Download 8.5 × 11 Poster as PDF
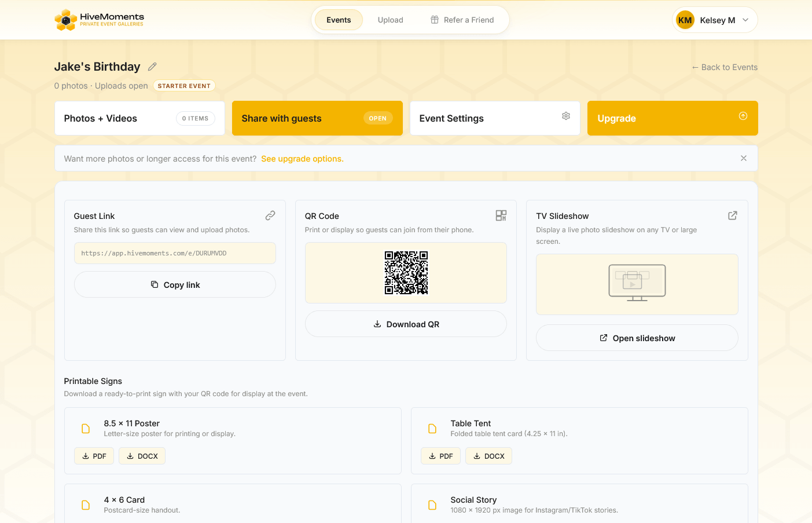Viewport: 812px width, 523px height. point(94,456)
